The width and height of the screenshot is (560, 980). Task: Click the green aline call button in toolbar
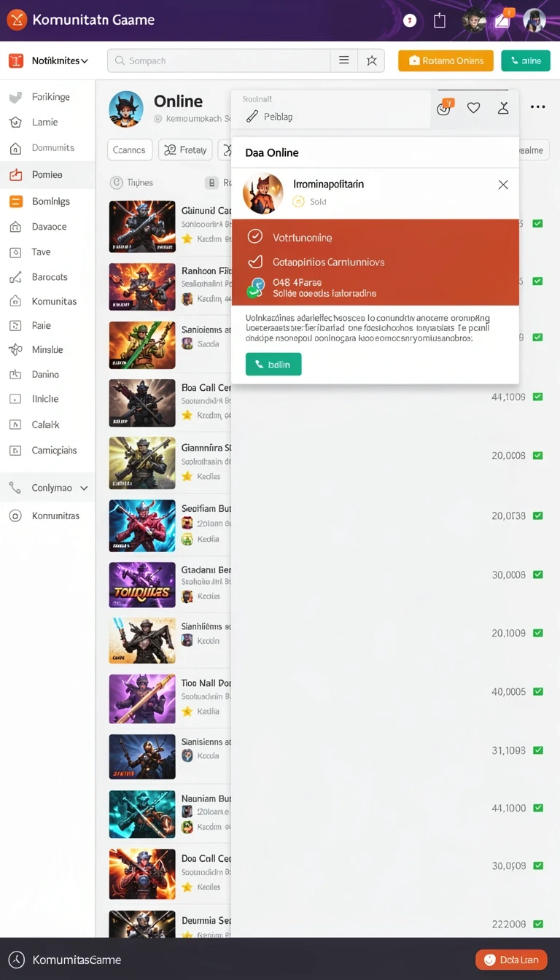[526, 61]
